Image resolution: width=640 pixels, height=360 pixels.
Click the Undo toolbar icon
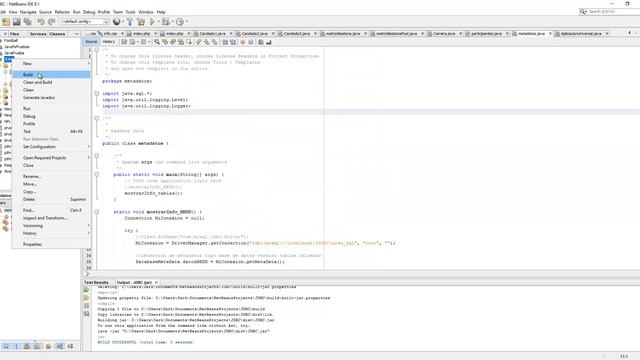pos(41,22)
